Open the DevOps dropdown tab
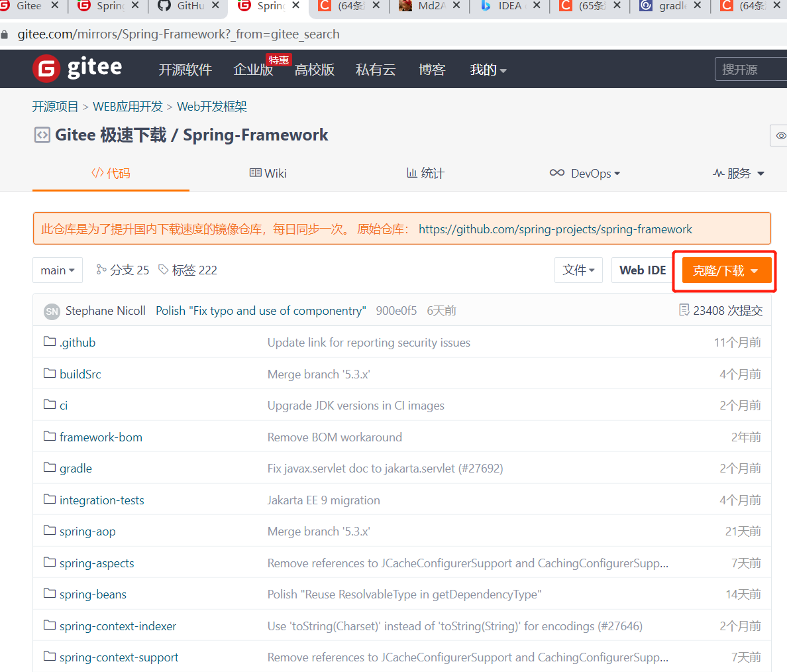The image size is (787, 672). click(585, 173)
